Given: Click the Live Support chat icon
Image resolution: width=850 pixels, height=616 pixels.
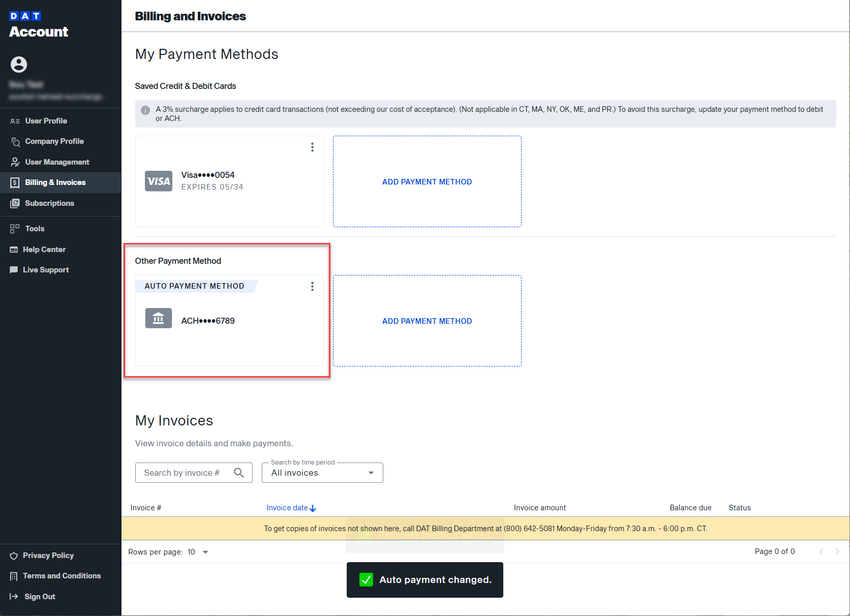Looking at the screenshot, I should point(14,270).
